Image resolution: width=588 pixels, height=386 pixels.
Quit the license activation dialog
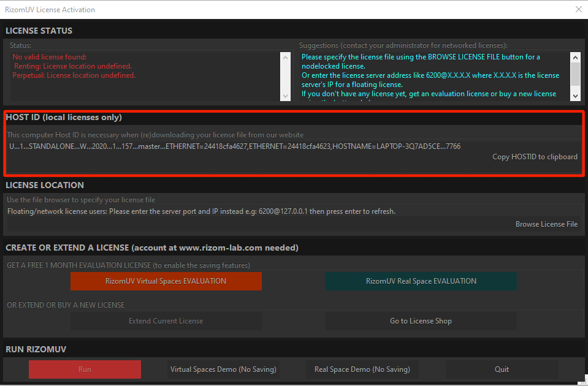(x=502, y=369)
